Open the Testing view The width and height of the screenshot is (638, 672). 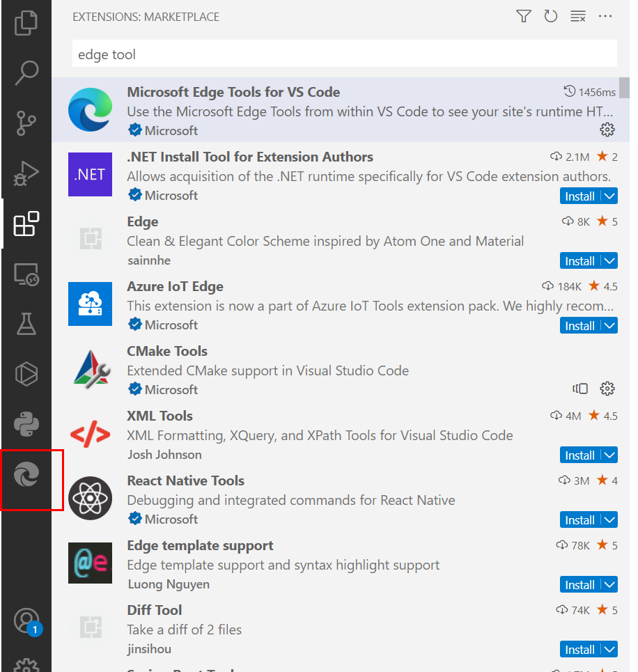coord(26,324)
